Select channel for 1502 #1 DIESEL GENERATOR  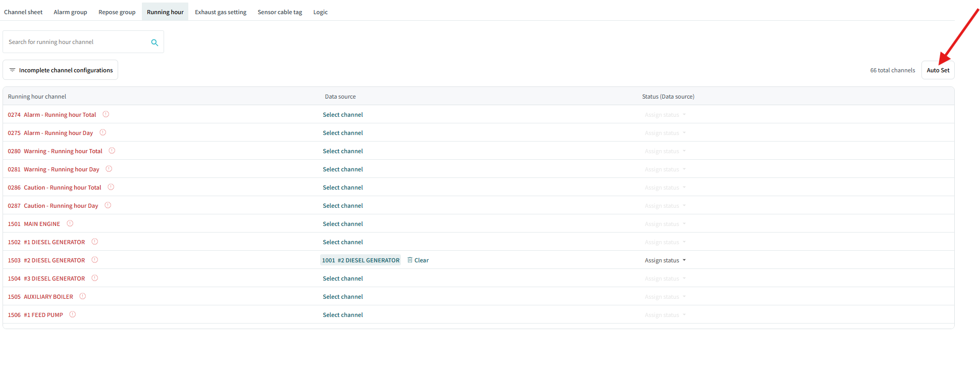coord(343,242)
